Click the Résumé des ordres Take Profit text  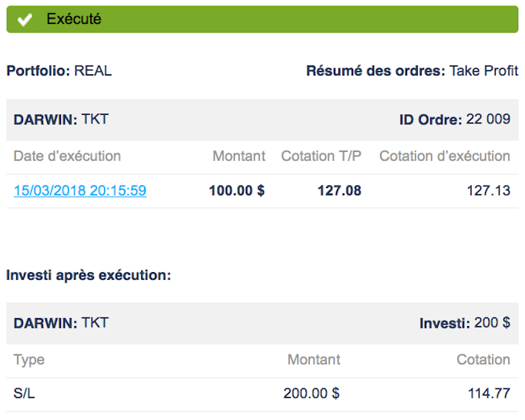click(412, 71)
